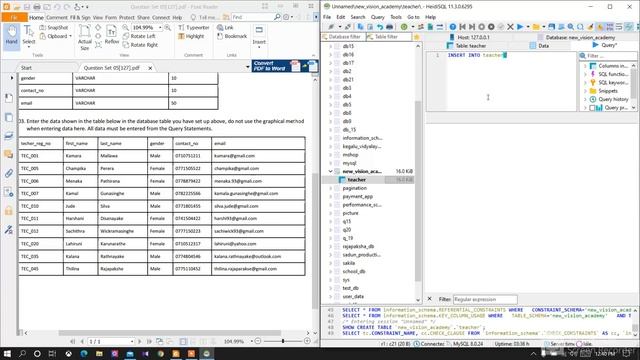Activate Reflow view in Foxit
Image resolution: width=640 pixels, height=360 pixels.
click(111, 36)
